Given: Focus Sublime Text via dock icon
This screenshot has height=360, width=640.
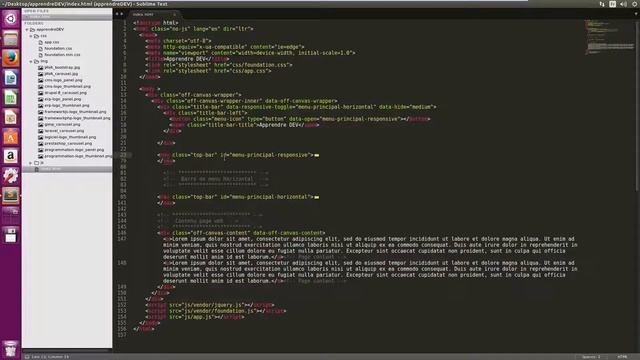Looking at the screenshot, I should (11, 196).
